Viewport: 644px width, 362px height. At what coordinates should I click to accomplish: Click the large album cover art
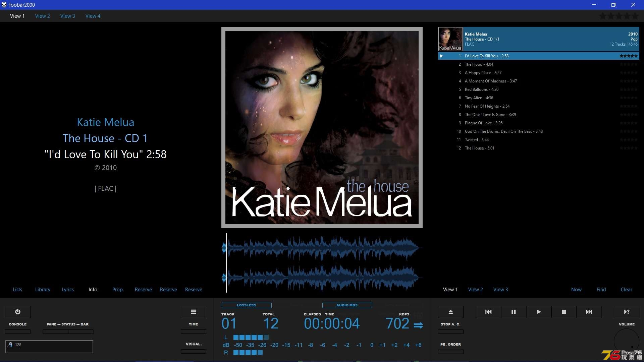pyautogui.click(x=322, y=127)
